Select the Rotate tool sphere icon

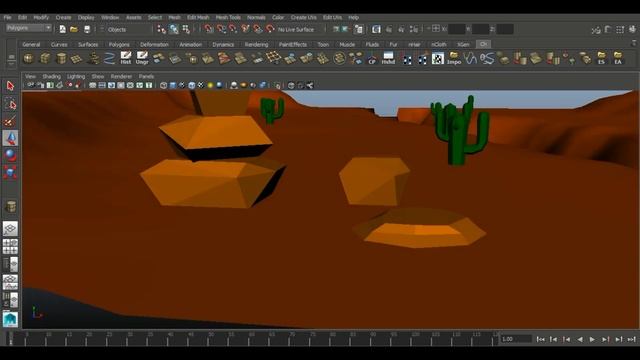[10, 156]
